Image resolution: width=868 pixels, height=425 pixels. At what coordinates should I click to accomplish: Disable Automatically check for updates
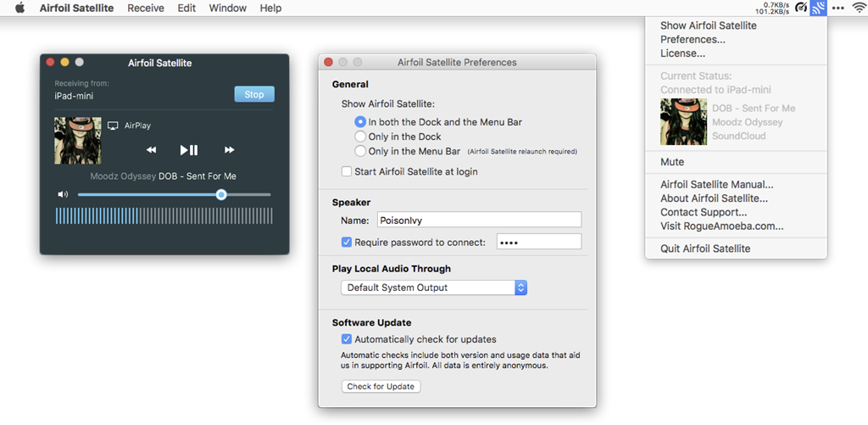(347, 339)
